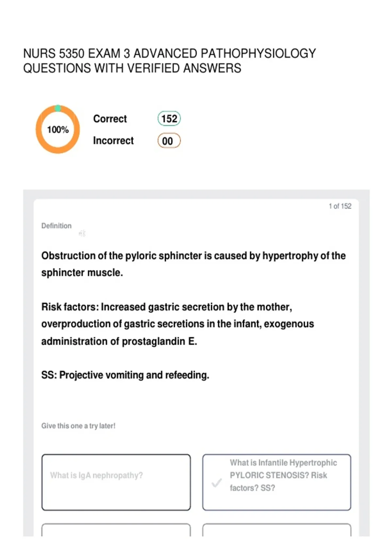Click the 'Definition' label on the card
392x556 pixels.
pos(56,226)
